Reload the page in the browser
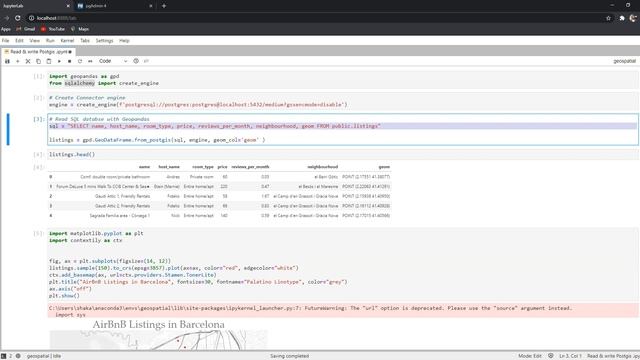This screenshot has width=640, height=360. click(18, 18)
